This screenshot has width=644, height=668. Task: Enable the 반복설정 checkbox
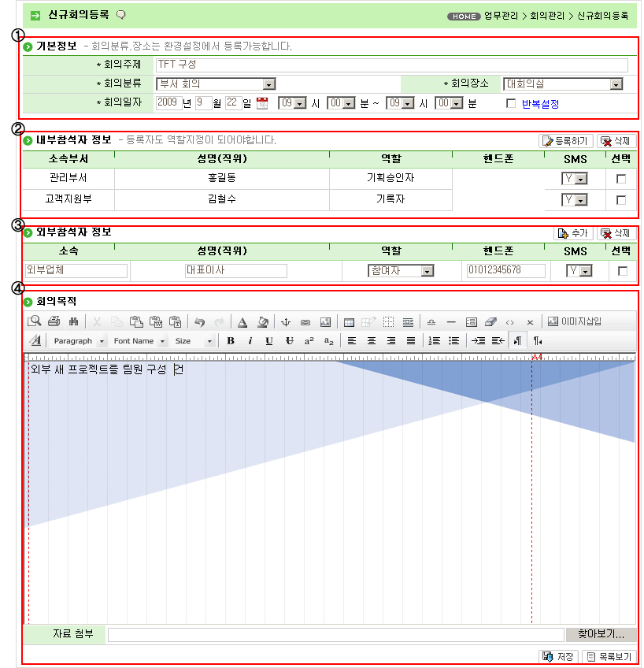[511, 103]
